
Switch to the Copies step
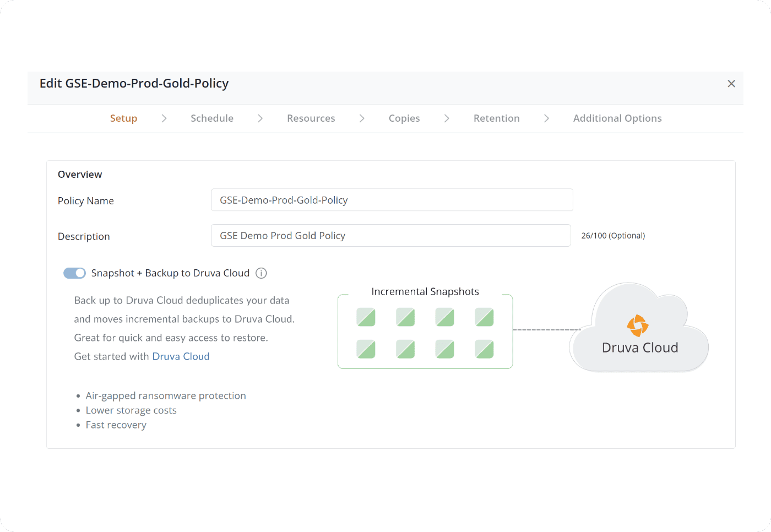click(x=404, y=118)
